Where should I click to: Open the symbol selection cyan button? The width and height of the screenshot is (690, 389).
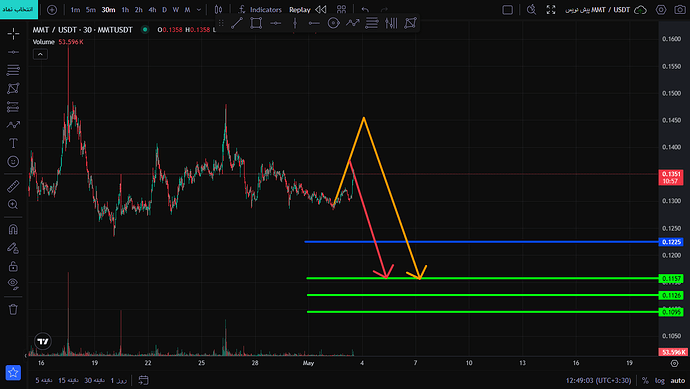coord(18,9)
